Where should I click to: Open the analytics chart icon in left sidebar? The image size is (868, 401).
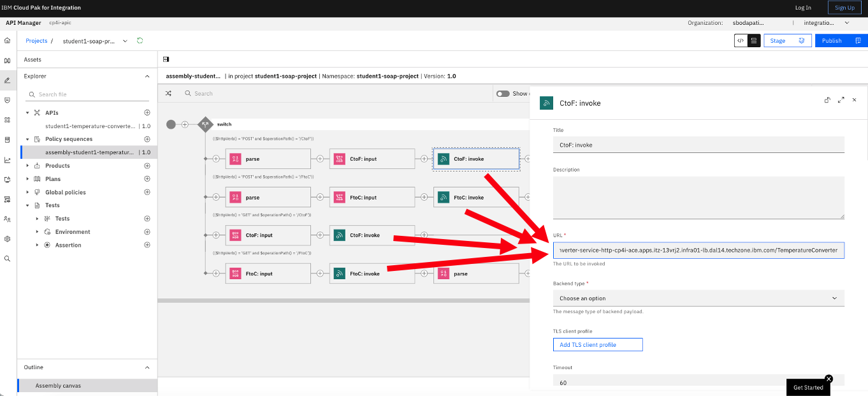[x=8, y=160]
